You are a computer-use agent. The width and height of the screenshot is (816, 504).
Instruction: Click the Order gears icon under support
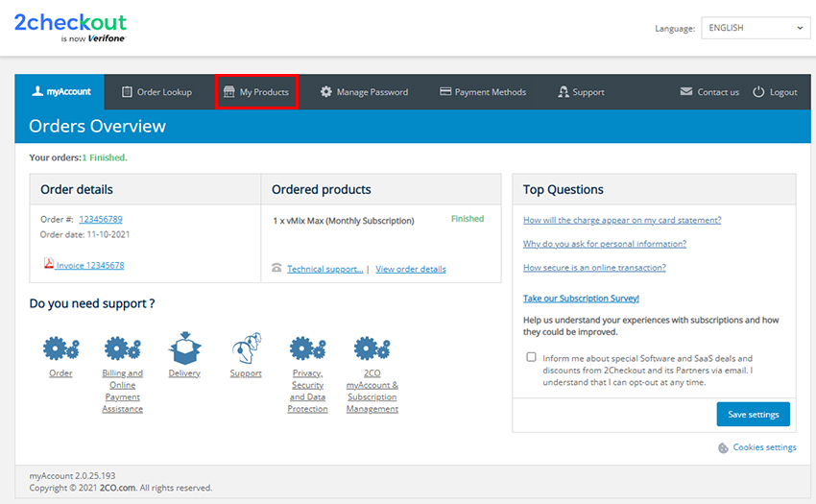60,348
